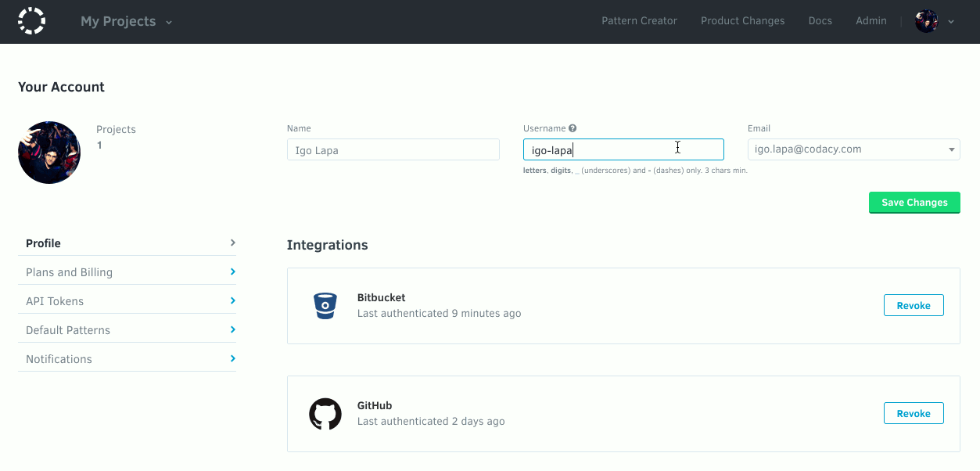
Task: Revoke the Bitbucket integration
Action: [x=913, y=305]
